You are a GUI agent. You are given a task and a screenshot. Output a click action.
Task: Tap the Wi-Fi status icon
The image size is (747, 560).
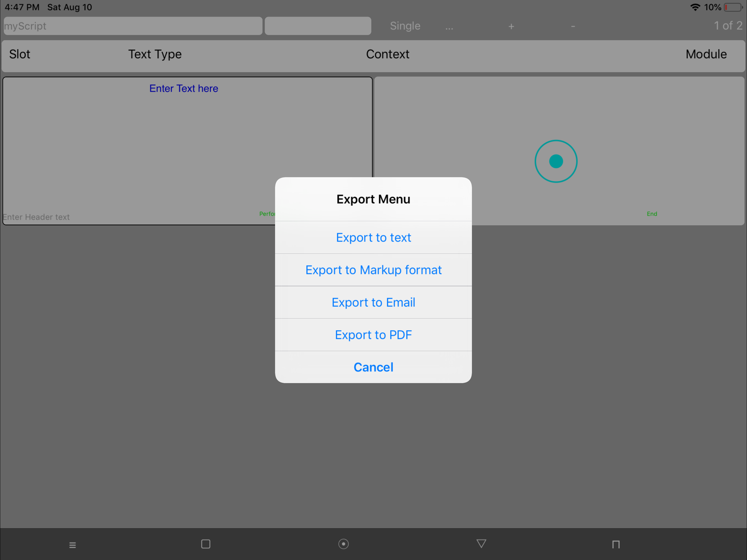pos(695,7)
